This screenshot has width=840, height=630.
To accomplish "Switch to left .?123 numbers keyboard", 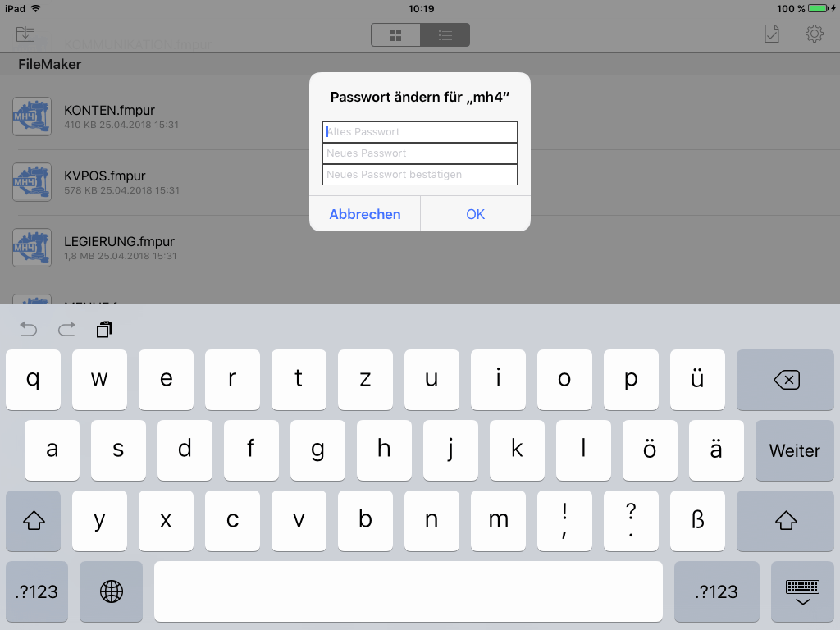I will point(37,591).
